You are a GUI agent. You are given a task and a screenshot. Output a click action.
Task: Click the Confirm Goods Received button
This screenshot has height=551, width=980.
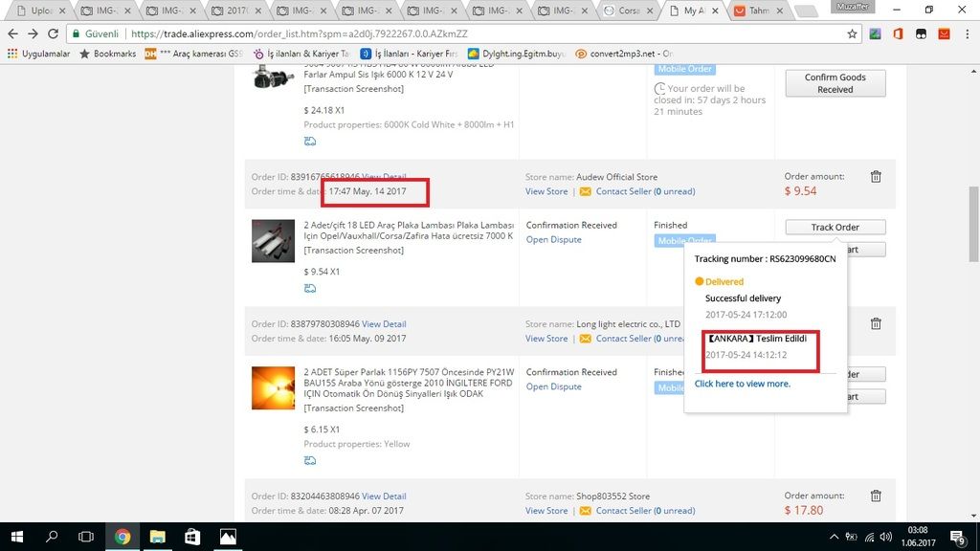[x=835, y=83]
